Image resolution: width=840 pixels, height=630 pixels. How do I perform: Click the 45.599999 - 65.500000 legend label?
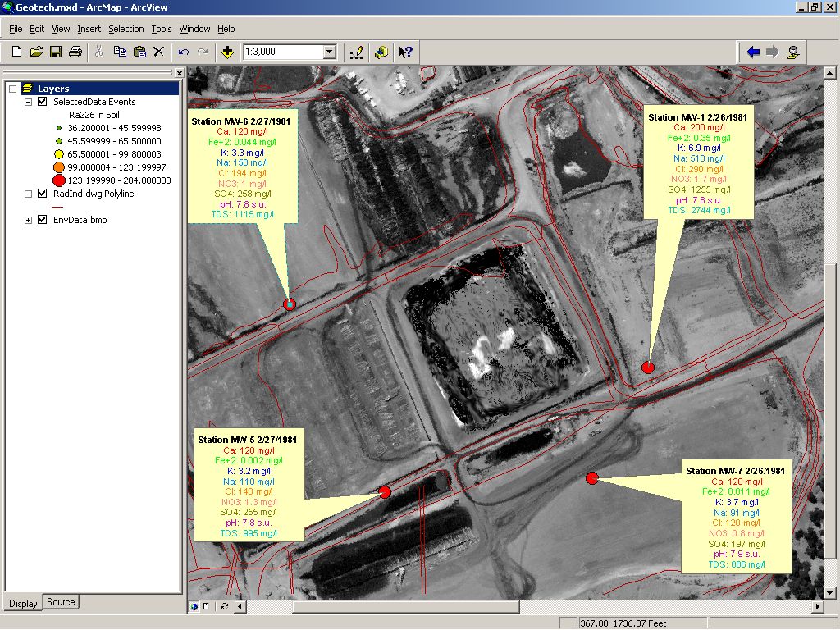tap(114, 141)
